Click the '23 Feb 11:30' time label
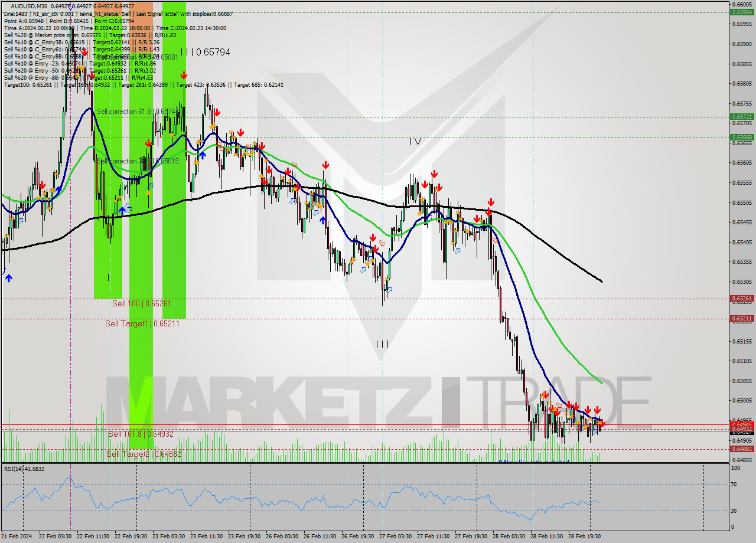 pos(207,537)
